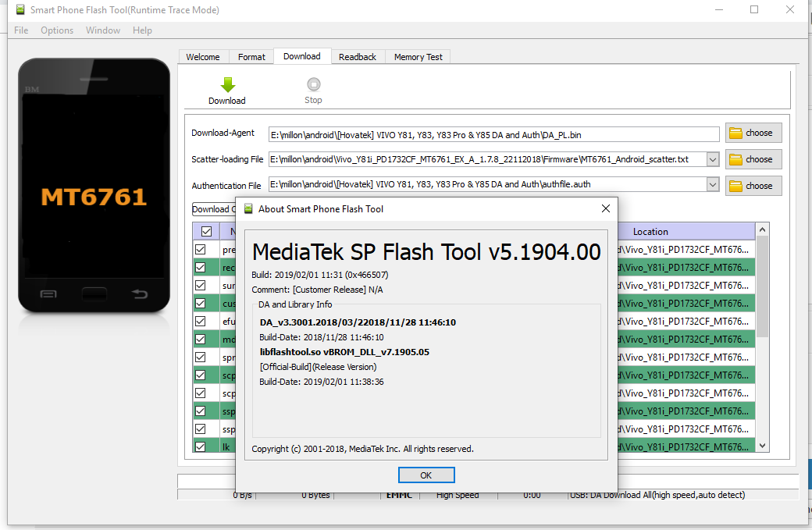The image size is (812, 530).
Task: Click the partition table scrollbar down arrow
Action: (762, 445)
